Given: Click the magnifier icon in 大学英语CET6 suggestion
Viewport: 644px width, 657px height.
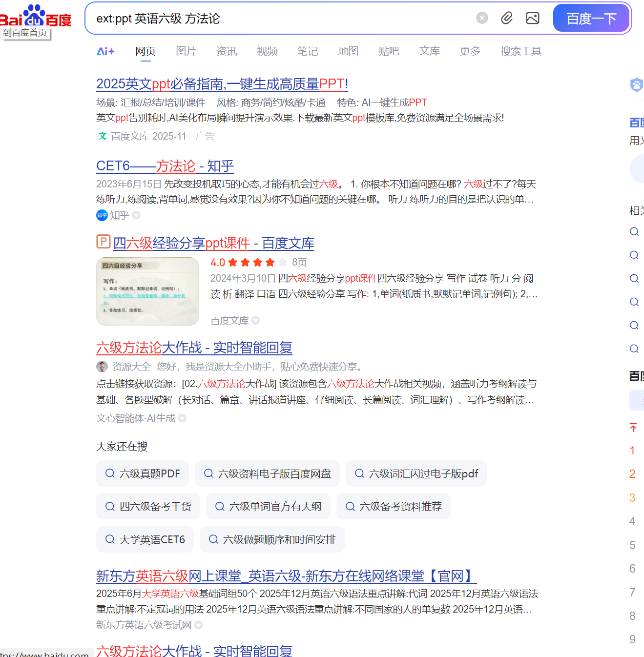Looking at the screenshot, I should click(109, 539).
